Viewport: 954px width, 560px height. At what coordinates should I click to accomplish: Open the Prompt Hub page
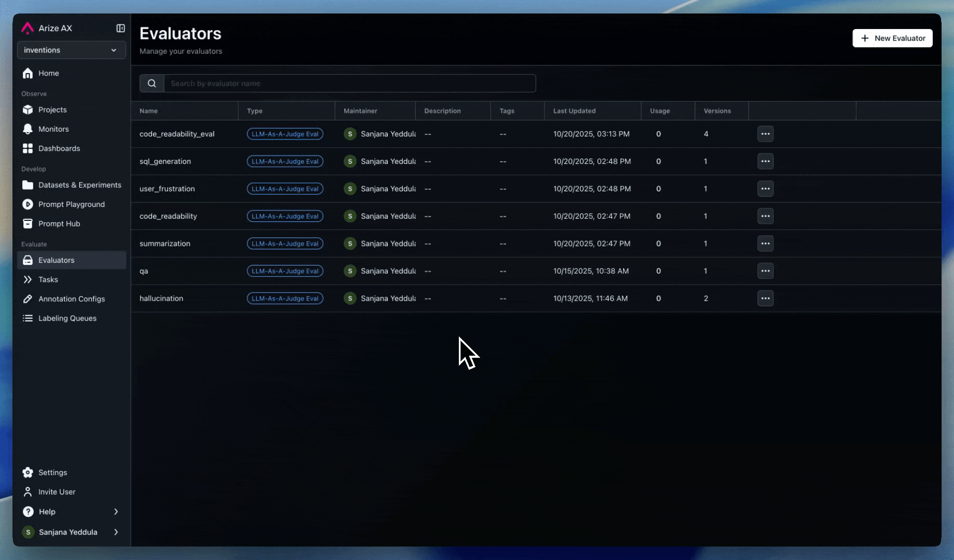(59, 224)
